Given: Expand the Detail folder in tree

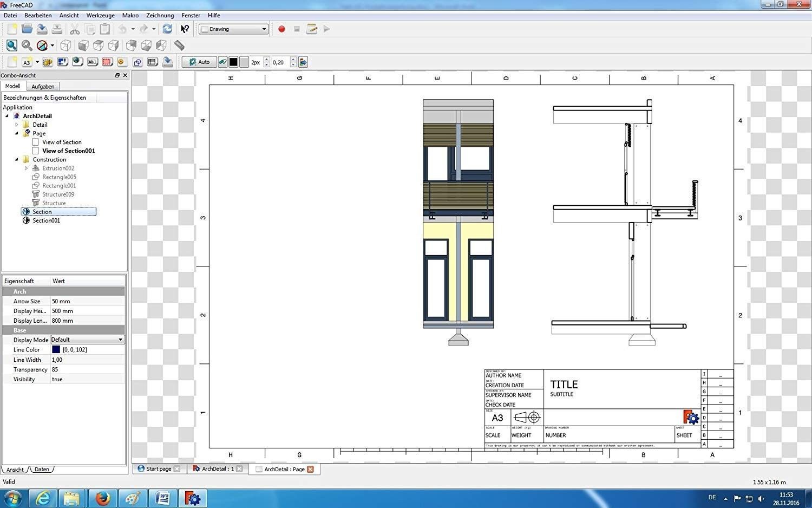Looking at the screenshot, I should click(17, 125).
